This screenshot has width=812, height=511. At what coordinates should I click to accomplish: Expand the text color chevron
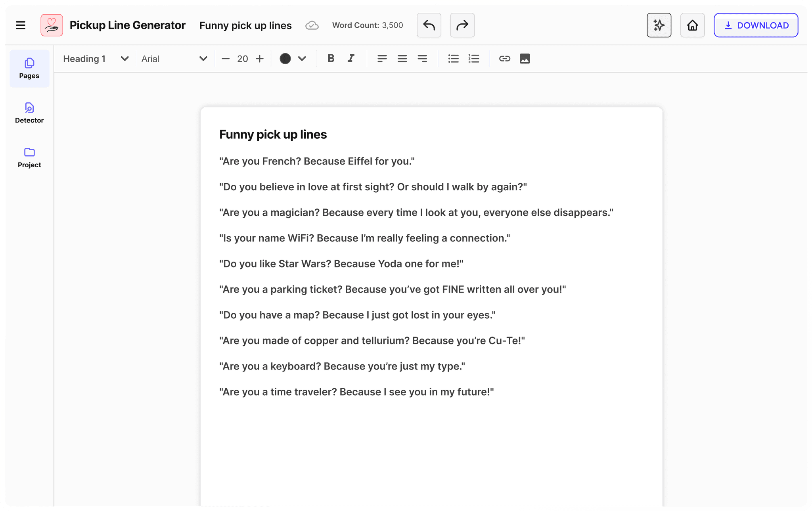(x=302, y=59)
